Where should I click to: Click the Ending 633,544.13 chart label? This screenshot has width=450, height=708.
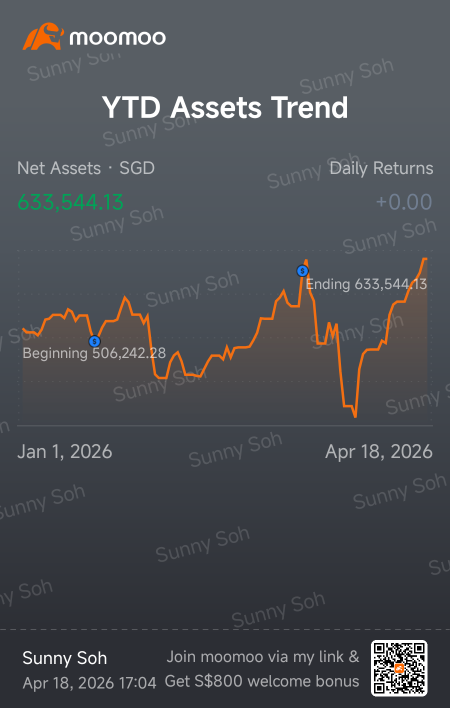[x=366, y=284]
